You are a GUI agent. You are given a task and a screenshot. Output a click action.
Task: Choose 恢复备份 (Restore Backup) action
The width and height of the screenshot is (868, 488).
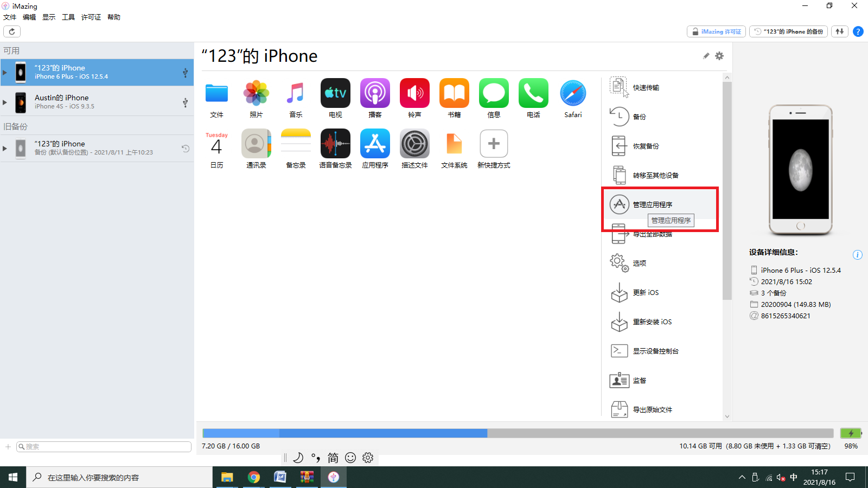pyautogui.click(x=661, y=146)
